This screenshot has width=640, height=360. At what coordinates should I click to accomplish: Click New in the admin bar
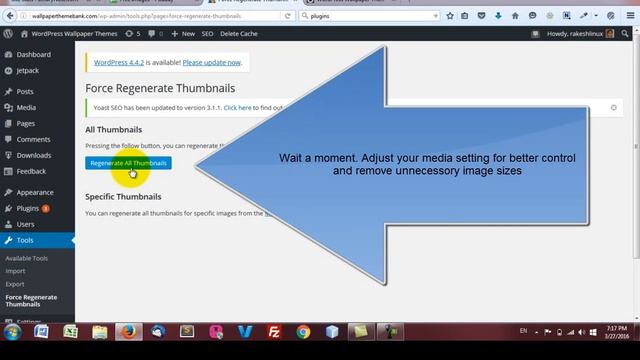[183, 34]
